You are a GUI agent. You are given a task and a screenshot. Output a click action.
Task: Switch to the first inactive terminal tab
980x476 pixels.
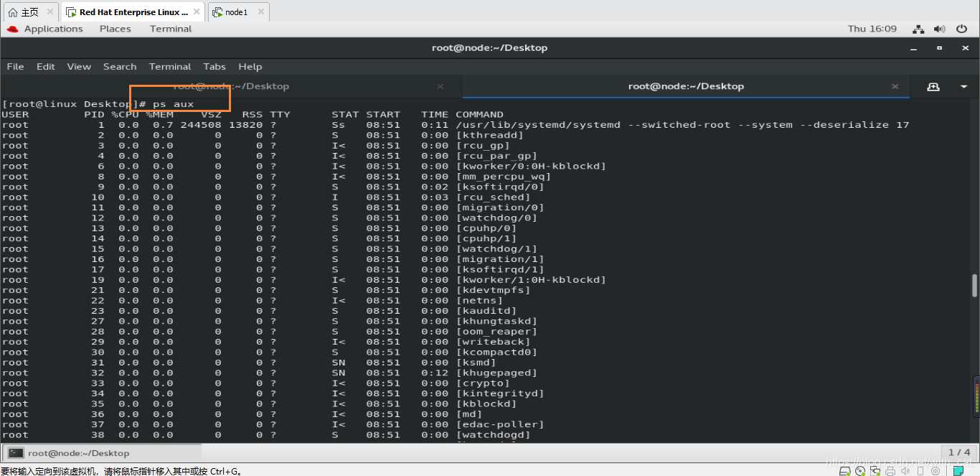[231, 86]
